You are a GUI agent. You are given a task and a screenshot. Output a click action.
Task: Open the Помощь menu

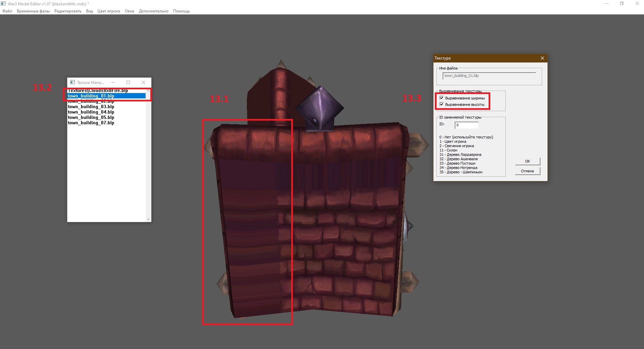(181, 11)
